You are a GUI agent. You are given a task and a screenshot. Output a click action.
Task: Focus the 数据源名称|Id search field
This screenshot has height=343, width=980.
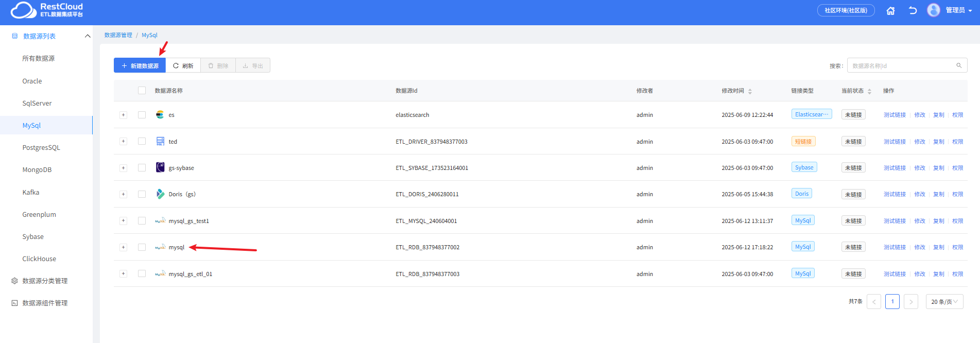[907, 65]
